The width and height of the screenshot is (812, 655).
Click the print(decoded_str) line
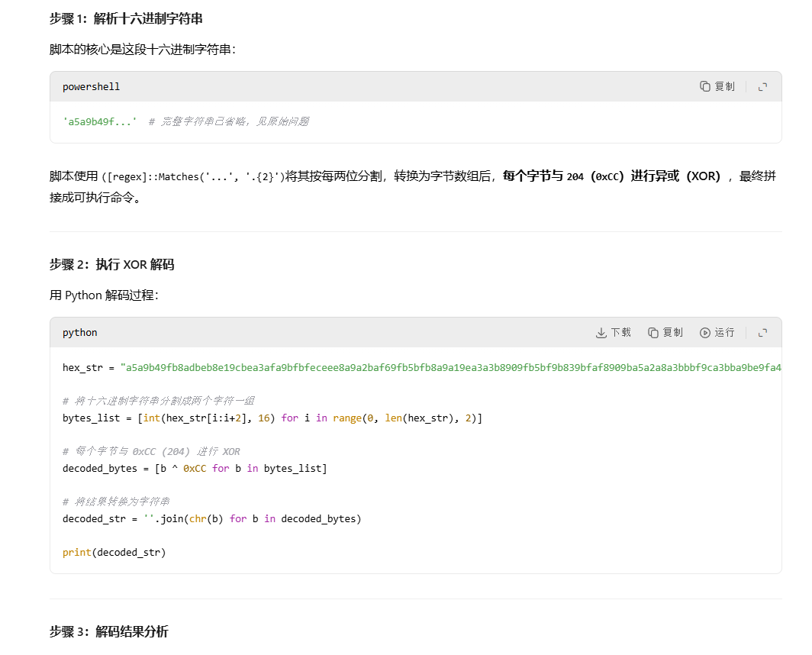coord(114,552)
